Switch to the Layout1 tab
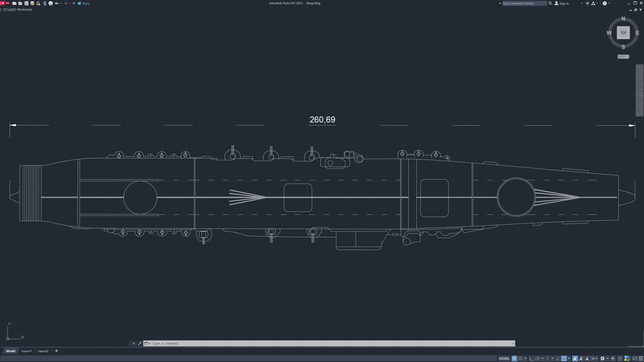644x362 pixels. tap(26, 351)
